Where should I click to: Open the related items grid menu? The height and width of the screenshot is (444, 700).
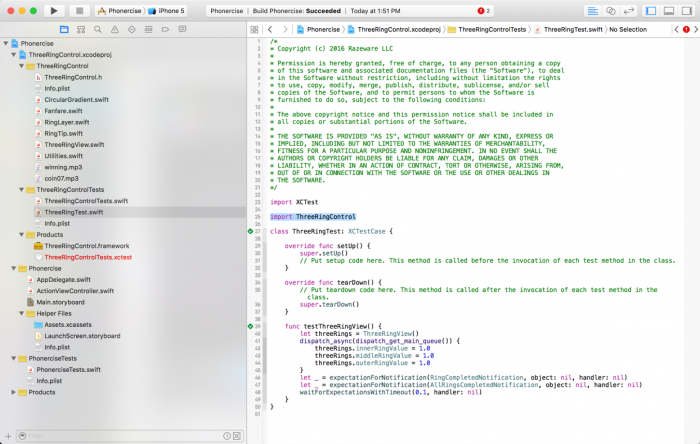(254, 29)
